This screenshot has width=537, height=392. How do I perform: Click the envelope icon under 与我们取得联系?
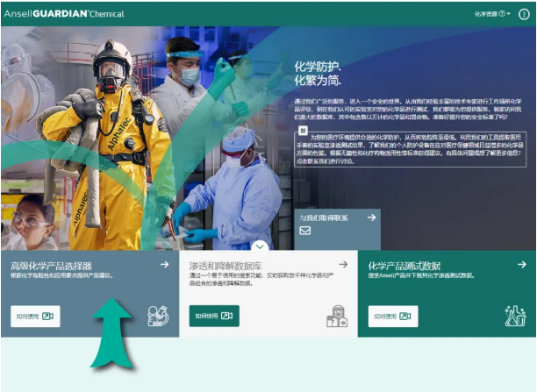(x=305, y=232)
